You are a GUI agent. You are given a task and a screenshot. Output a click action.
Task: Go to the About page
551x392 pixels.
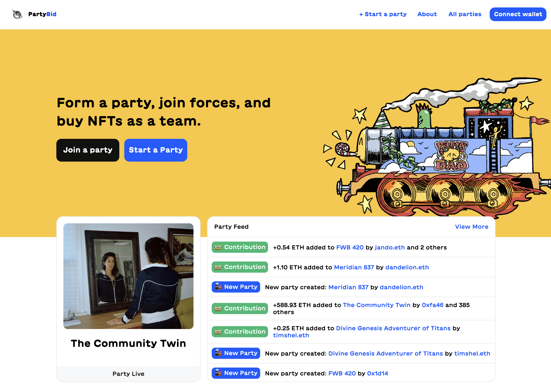click(x=427, y=14)
